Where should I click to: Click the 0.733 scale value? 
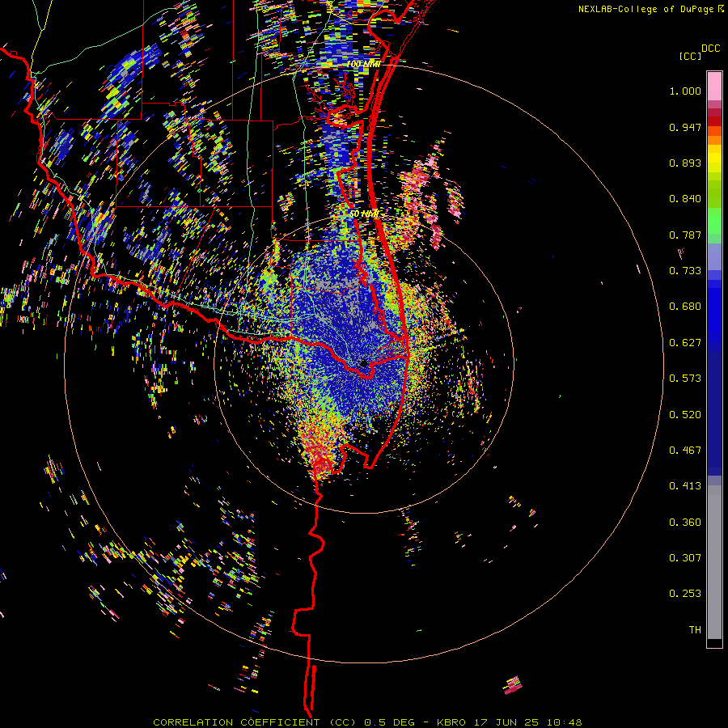pos(685,271)
